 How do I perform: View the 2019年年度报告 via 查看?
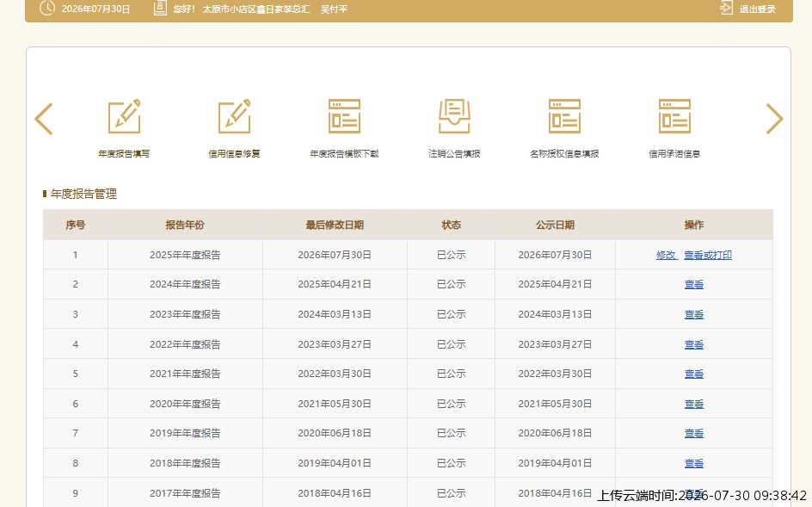694,433
